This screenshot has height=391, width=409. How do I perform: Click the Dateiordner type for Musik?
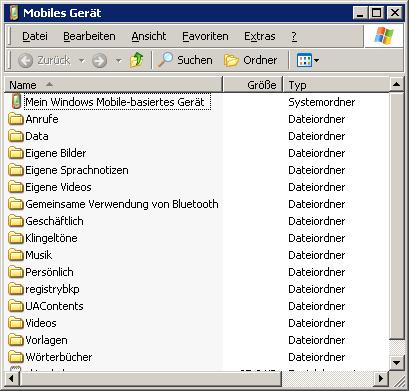(317, 255)
